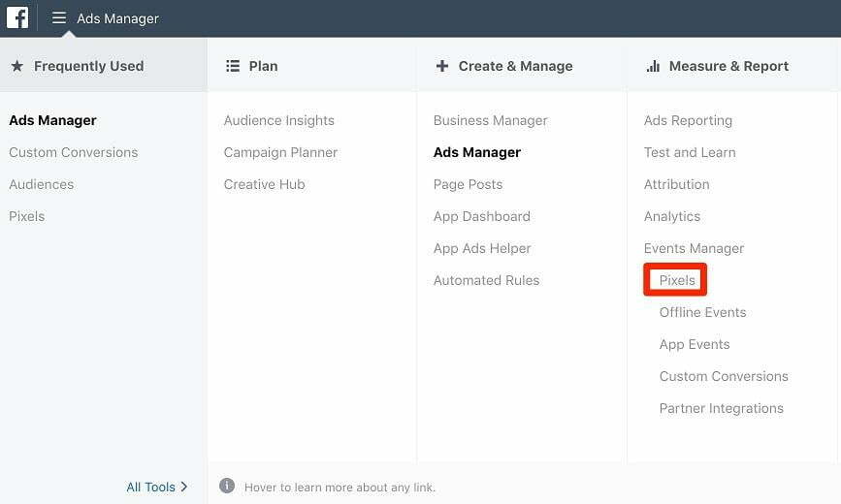Click the Create & Manage plus icon
Screen dimensions: 841x504
(442, 66)
